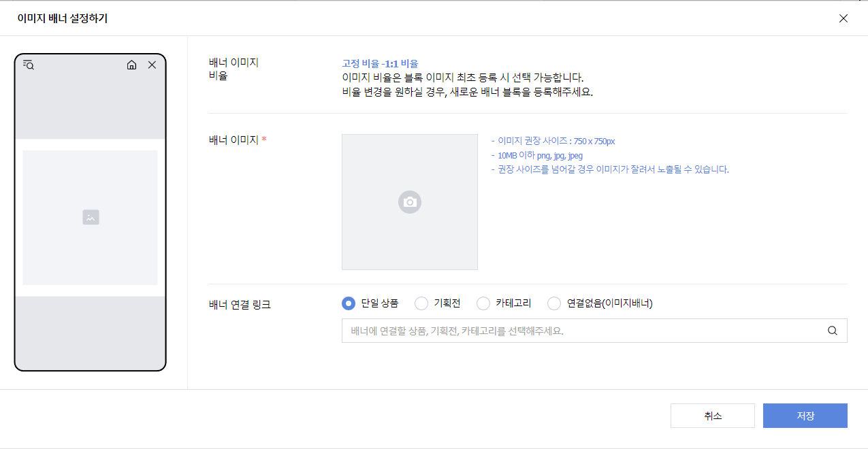
Task: Click the 배너 이미지 required field label
Action: pos(238,139)
